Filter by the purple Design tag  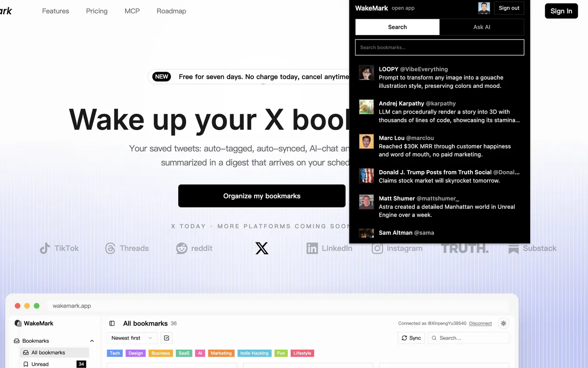point(136,353)
